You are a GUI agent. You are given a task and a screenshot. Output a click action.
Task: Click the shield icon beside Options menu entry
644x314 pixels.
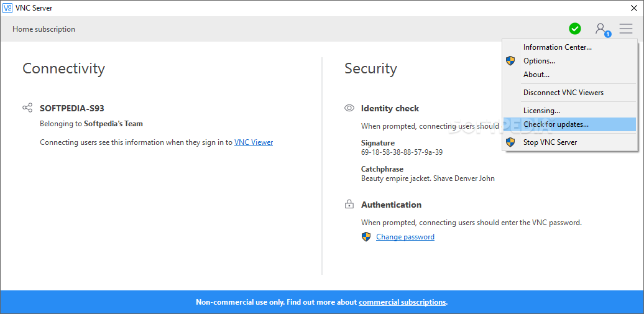[x=510, y=61]
